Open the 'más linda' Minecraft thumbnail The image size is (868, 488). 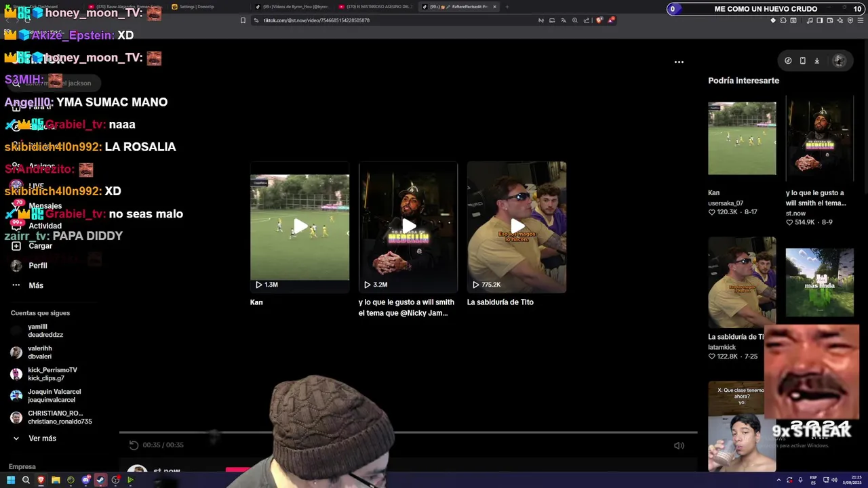tap(820, 282)
